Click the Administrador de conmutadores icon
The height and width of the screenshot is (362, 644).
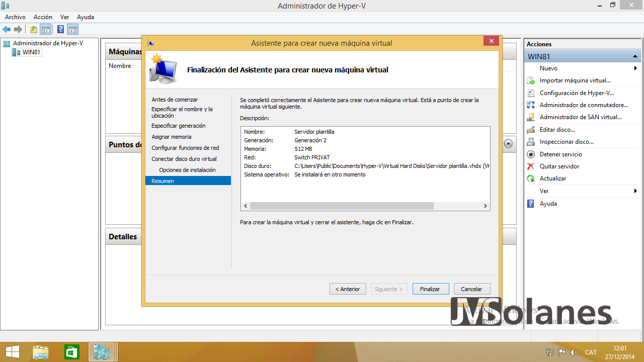(531, 105)
